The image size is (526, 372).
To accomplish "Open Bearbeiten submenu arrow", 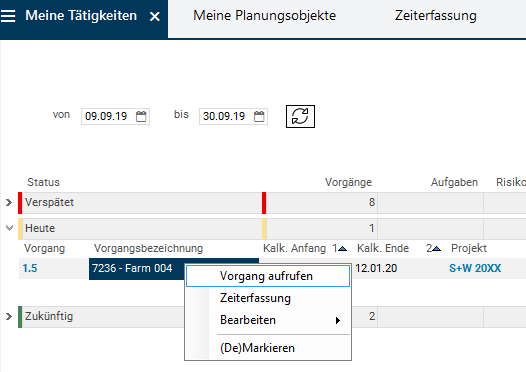I will coord(338,320).
